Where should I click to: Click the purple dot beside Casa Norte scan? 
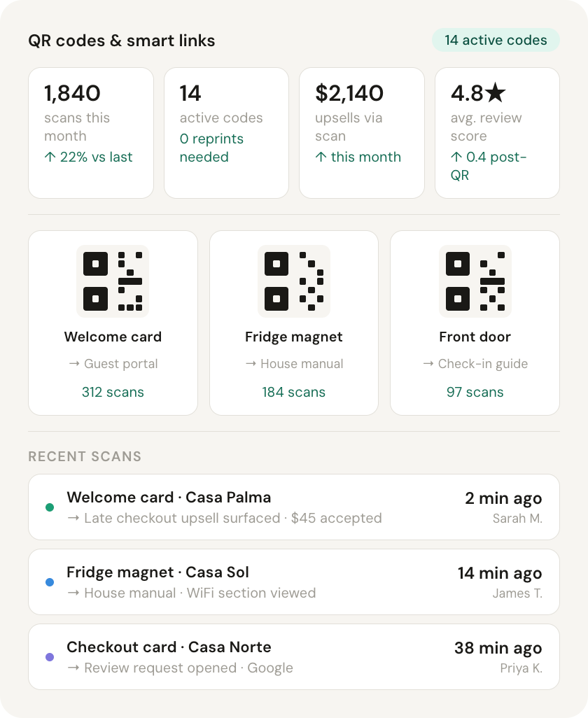49,657
